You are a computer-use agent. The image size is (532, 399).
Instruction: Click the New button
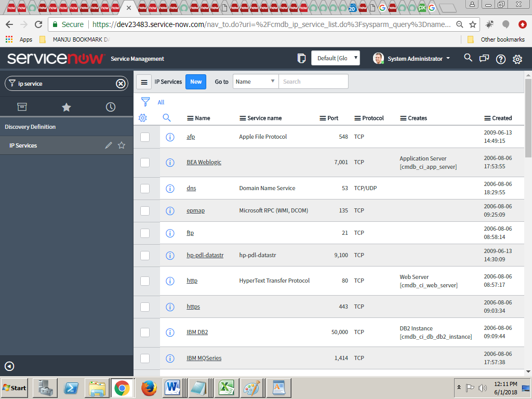pyautogui.click(x=196, y=82)
